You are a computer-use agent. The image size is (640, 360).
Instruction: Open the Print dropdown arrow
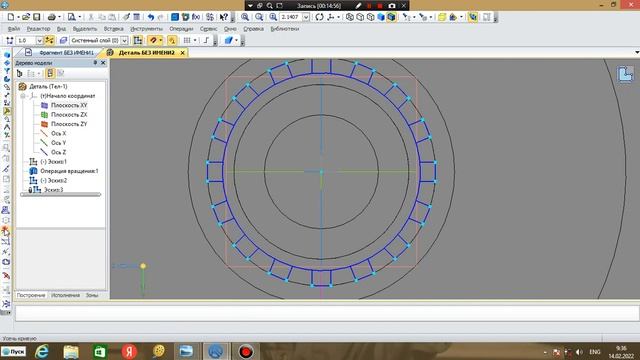tap(59, 17)
